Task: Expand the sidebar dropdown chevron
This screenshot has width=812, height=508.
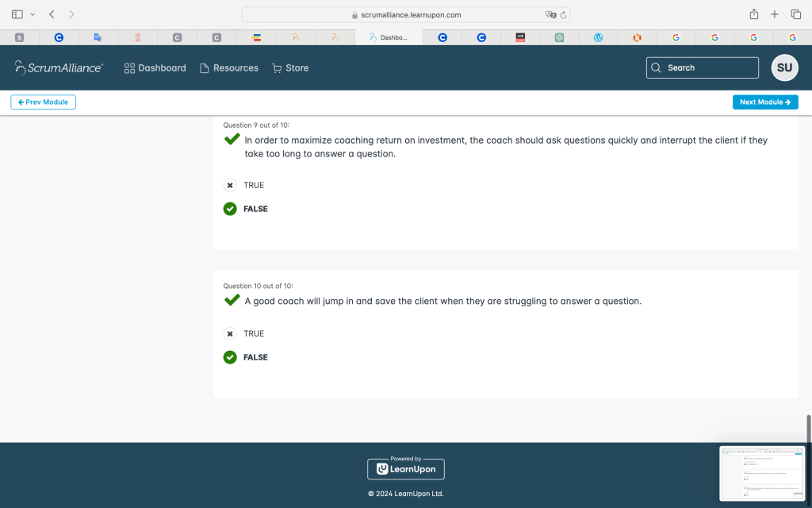Action: (33, 14)
